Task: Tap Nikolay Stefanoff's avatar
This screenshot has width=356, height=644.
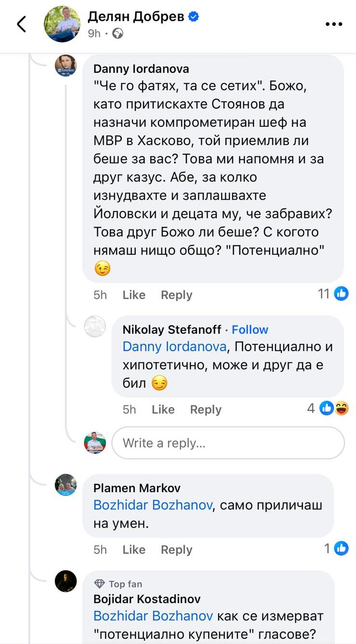Action: pyautogui.click(x=95, y=327)
